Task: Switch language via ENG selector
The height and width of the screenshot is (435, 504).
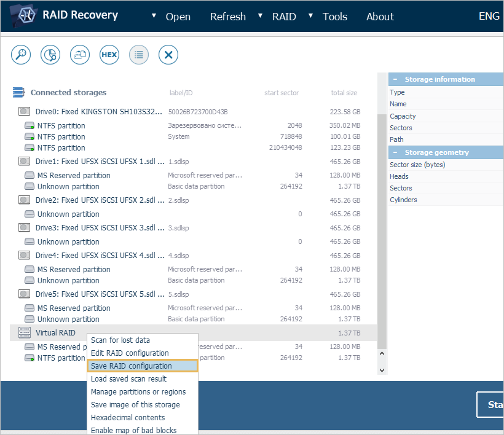Action: (x=489, y=17)
